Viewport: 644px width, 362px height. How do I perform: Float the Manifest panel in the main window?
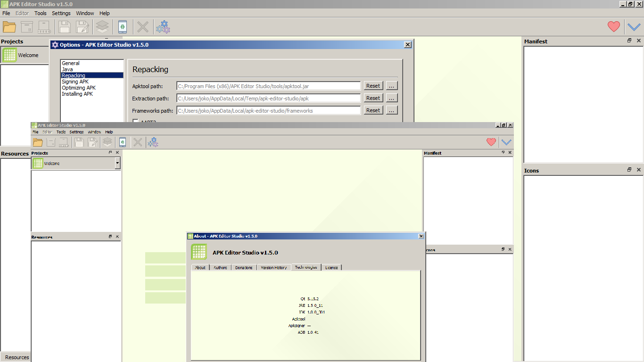point(629,41)
